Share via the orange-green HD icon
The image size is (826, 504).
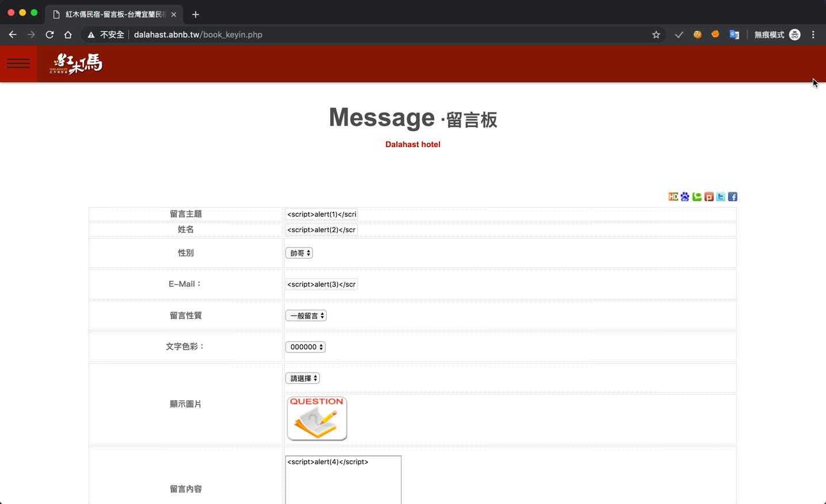pyautogui.click(x=673, y=197)
